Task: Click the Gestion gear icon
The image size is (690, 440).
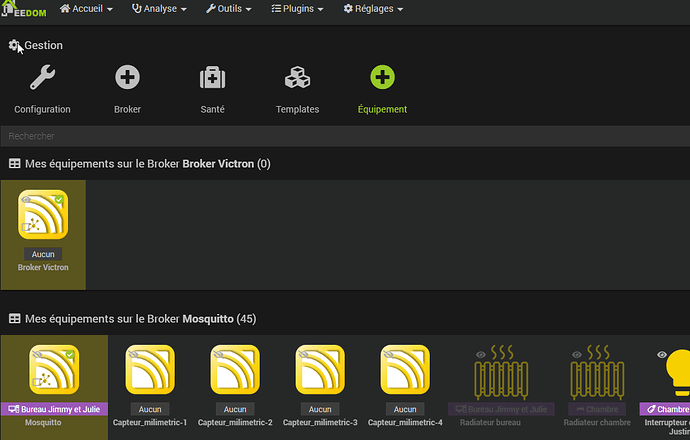Action: 14,45
